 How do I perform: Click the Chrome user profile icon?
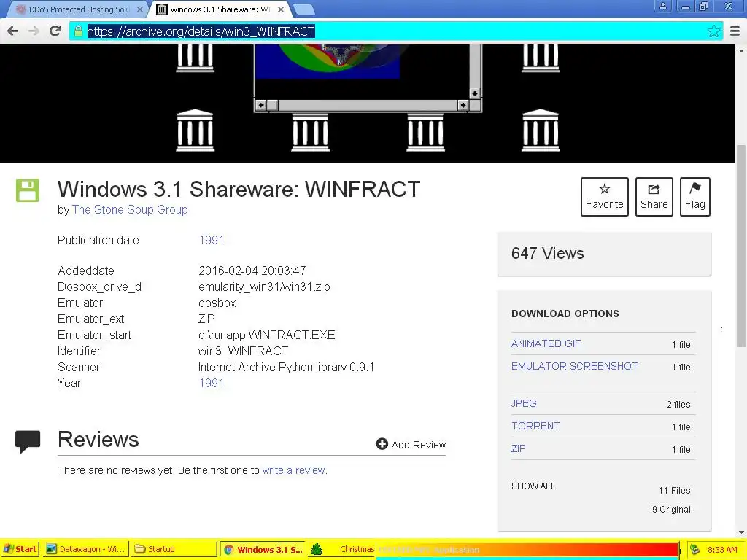[662, 6]
